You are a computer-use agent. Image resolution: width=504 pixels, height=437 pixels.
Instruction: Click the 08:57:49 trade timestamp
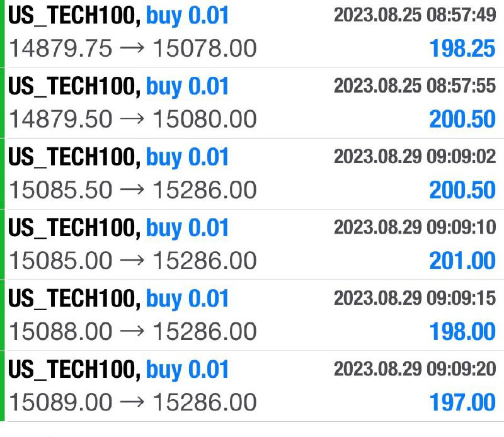pos(415,16)
